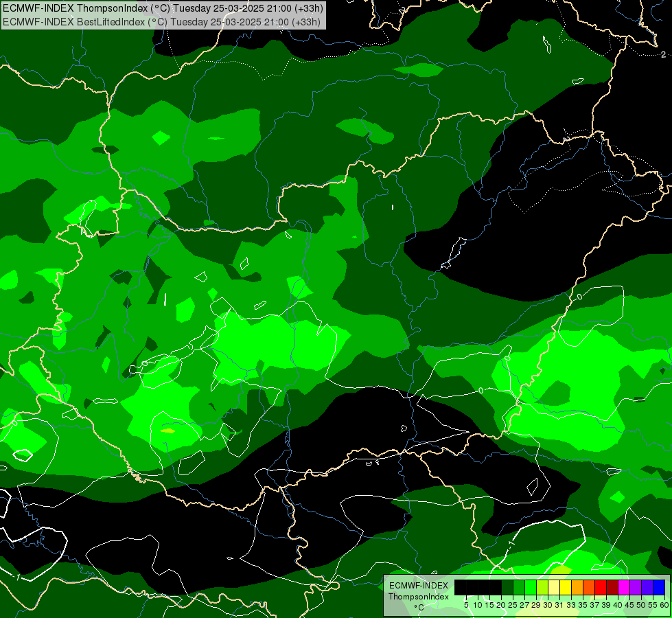The height and width of the screenshot is (618, 672).
Task: Pick the pure yellow 31–33 legend swatch
Action: tap(566, 587)
